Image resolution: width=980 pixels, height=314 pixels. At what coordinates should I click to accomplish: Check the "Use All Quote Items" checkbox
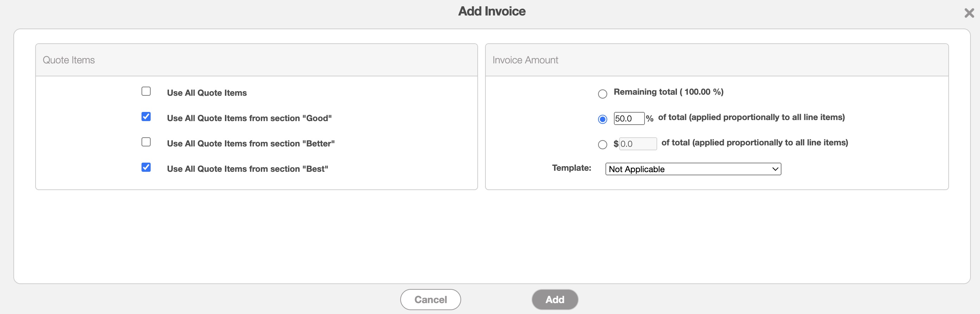(146, 91)
